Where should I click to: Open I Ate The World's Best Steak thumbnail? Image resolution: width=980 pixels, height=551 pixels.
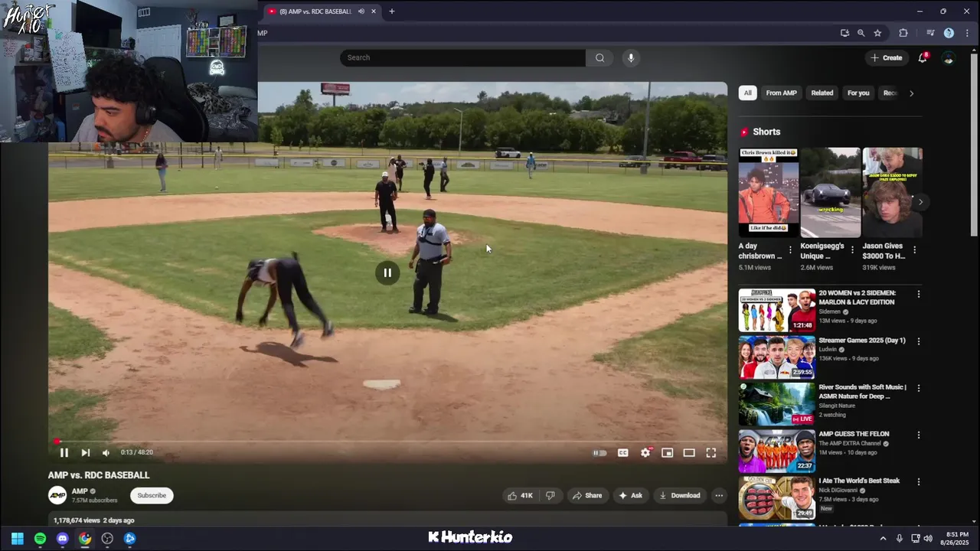[777, 498]
